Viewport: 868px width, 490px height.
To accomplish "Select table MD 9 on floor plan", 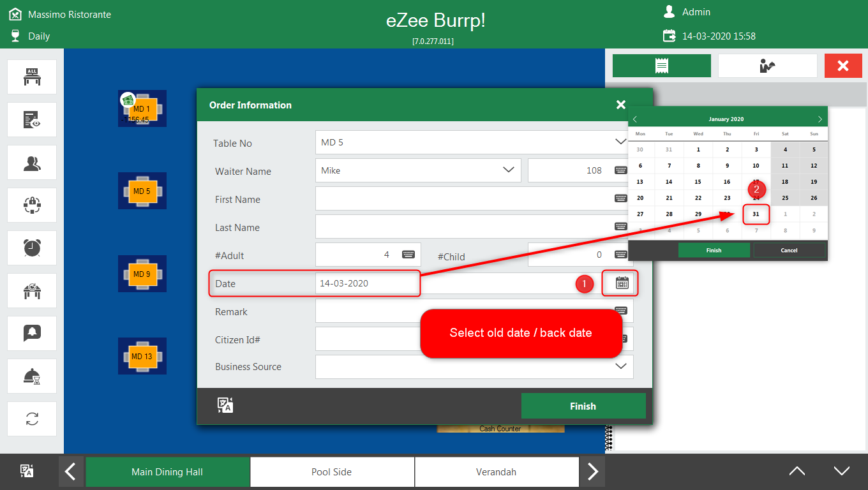I will click(x=142, y=274).
